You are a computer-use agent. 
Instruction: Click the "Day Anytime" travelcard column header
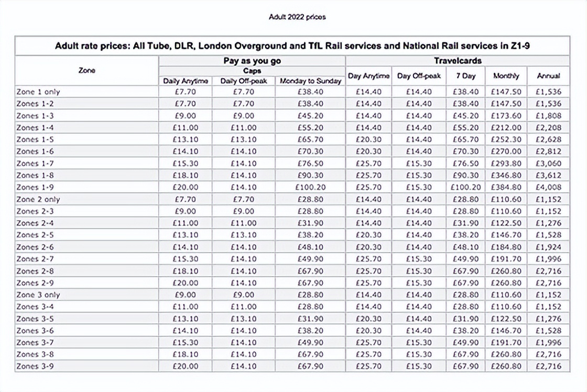(x=369, y=76)
